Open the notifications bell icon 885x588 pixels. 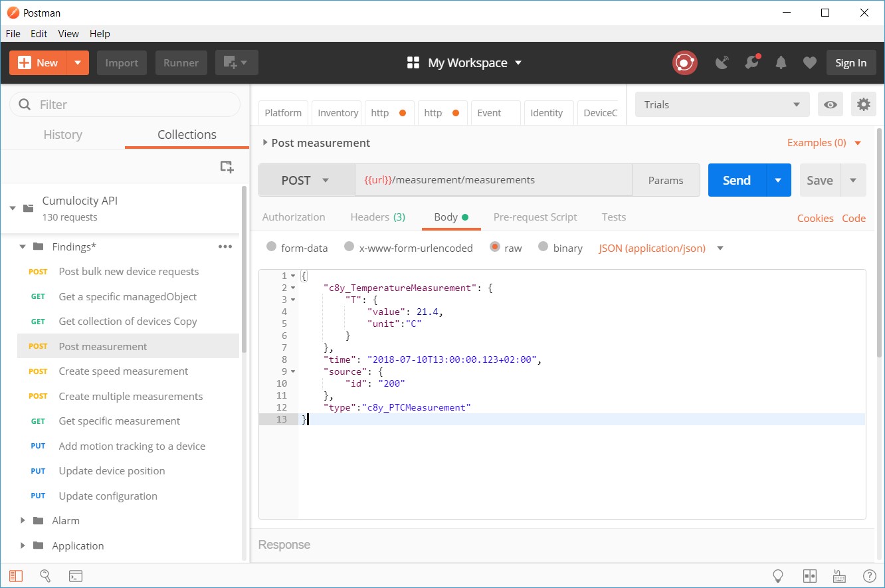click(x=781, y=63)
